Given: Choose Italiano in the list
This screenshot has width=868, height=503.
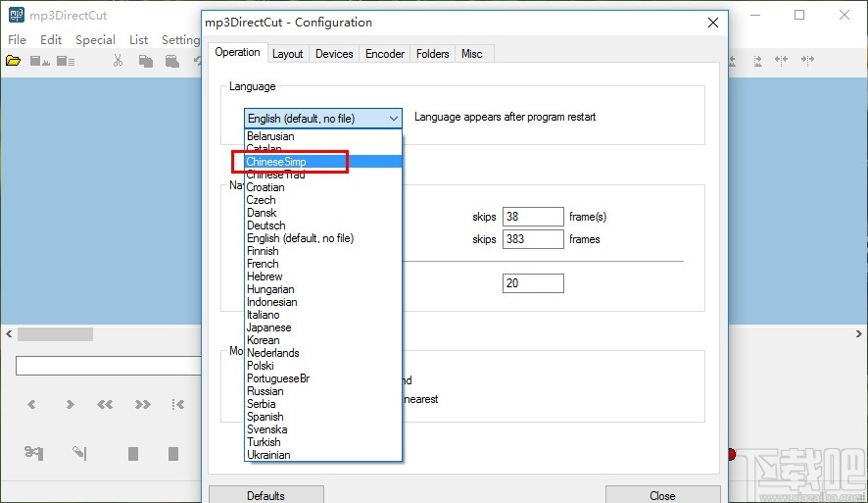Looking at the screenshot, I should (322, 315).
